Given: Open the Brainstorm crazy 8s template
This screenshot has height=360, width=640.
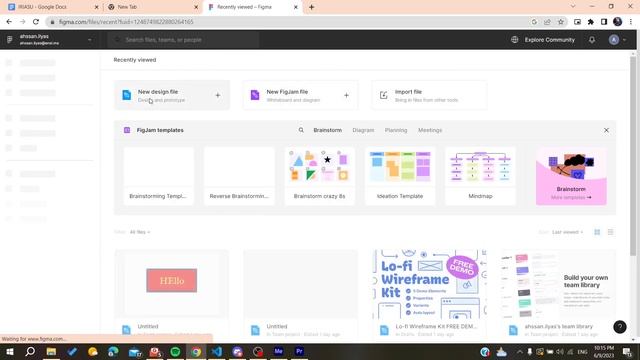Looking at the screenshot, I should [319, 176].
